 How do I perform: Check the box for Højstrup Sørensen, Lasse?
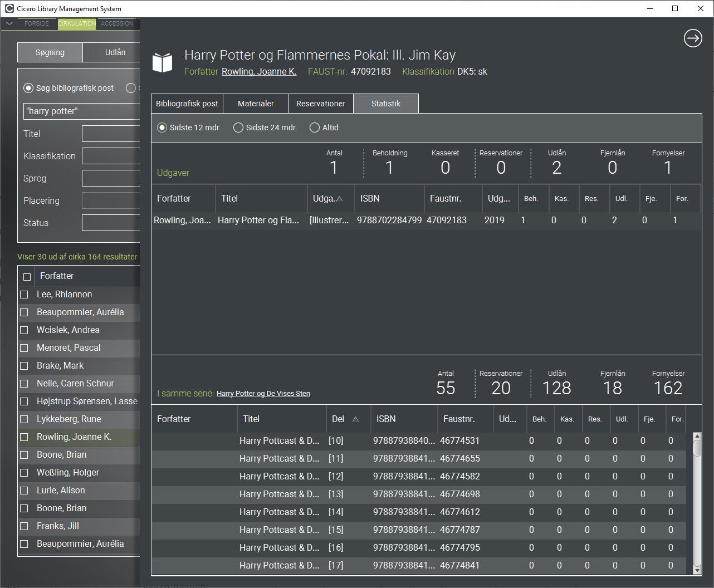[x=24, y=401]
